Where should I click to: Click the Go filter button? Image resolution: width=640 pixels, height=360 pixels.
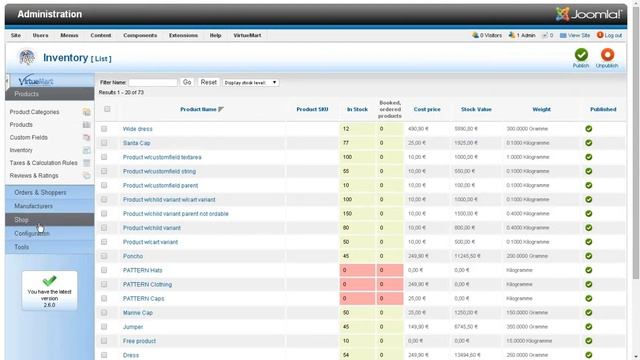pos(187,82)
